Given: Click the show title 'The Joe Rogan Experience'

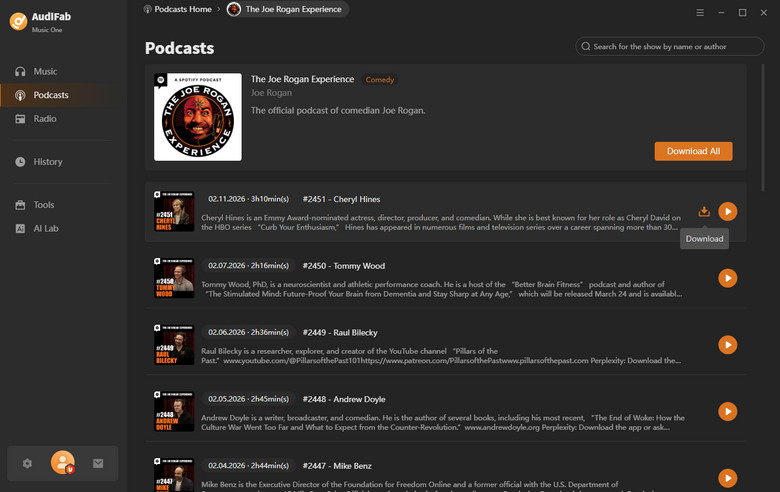Looking at the screenshot, I should pos(302,79).
